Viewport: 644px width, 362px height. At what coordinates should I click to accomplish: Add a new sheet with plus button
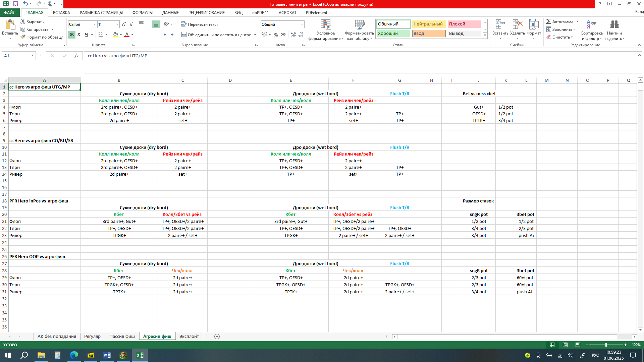217,337
